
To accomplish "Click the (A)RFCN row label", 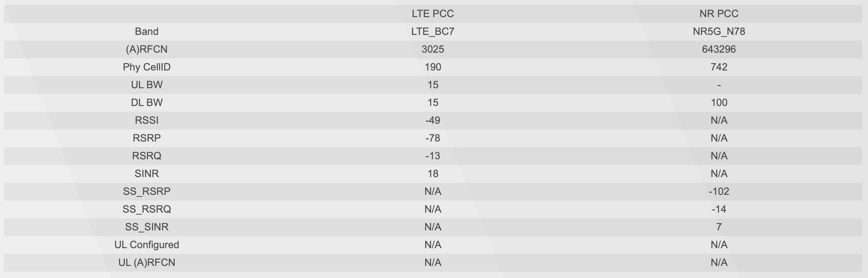I will 147,50.
